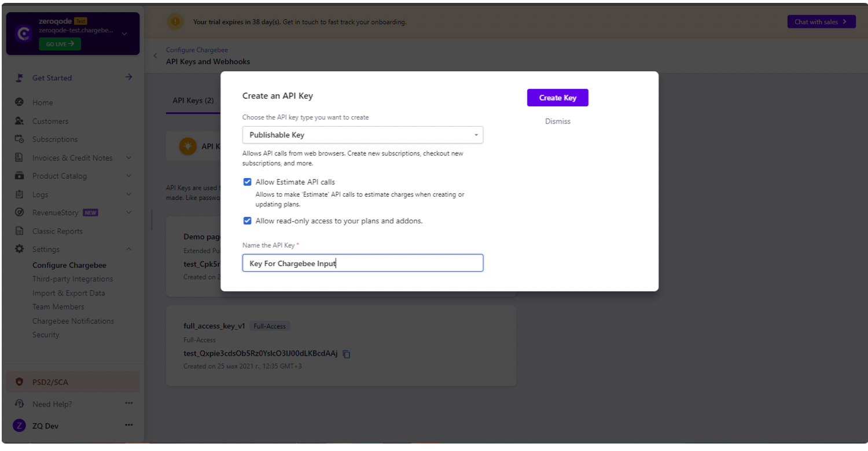Open Configure Chargebee settings page
Viewport: 868px width, 451px height.
(x=69, y=265)
